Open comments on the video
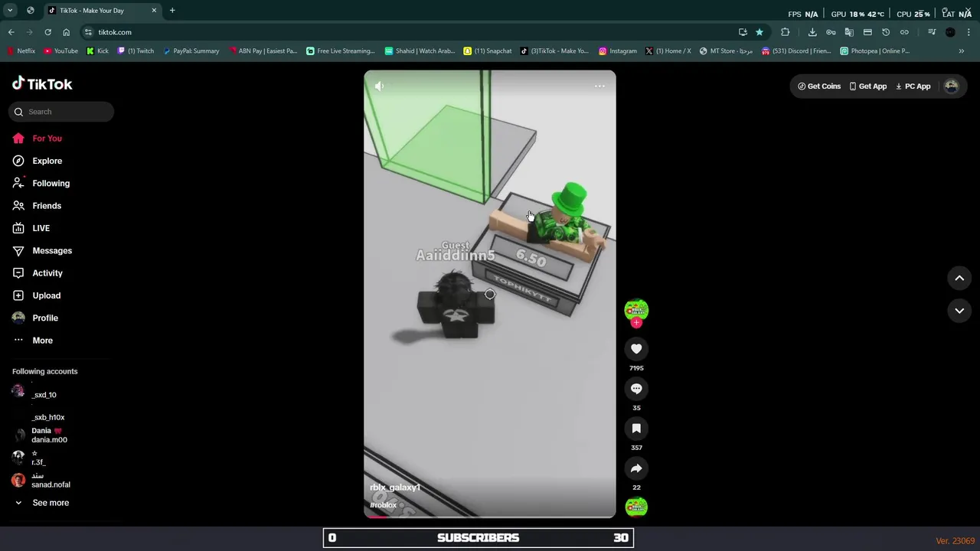Image resolution: width=980 pixels, height=551 pixels. coord(636,389)
